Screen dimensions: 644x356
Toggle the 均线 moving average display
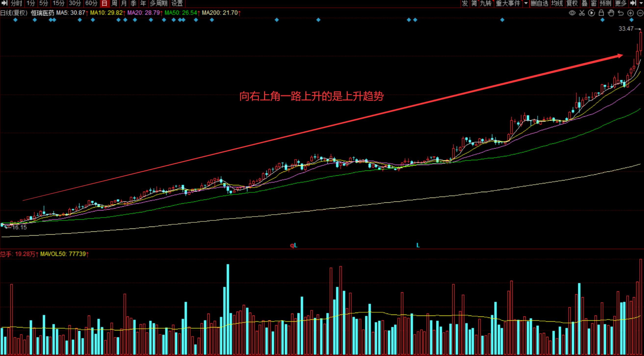point(557,3)
